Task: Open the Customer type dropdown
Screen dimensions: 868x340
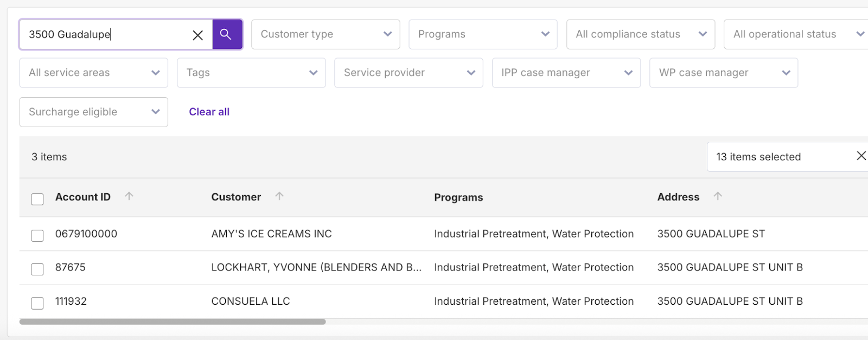Action: pos(325,34)
